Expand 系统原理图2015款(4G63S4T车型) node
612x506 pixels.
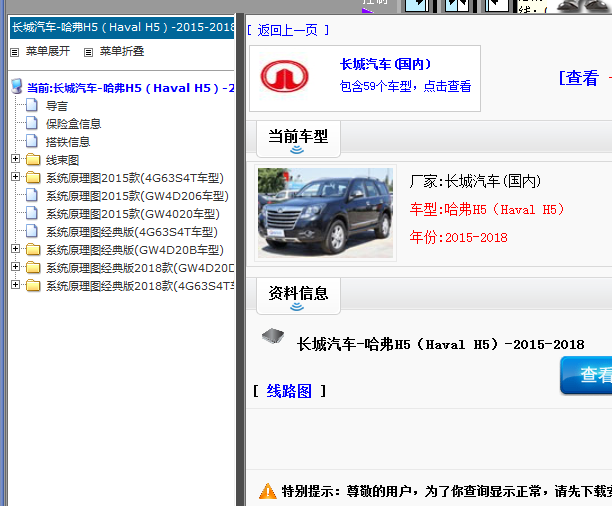tap(15, 176)
